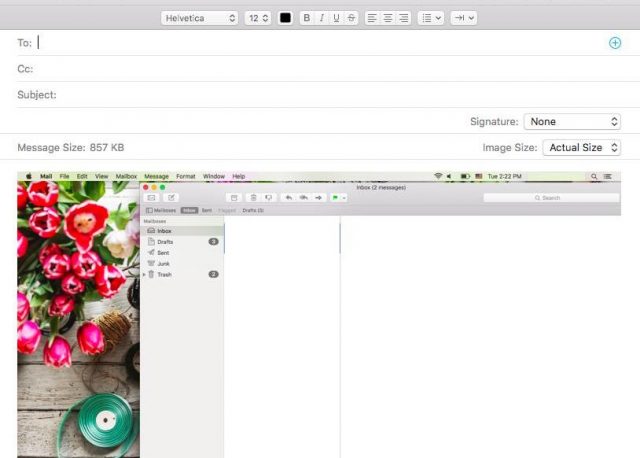
Task: Click Sent favorites bar button in embedded screenshot
Action: [x=207, y=210]
